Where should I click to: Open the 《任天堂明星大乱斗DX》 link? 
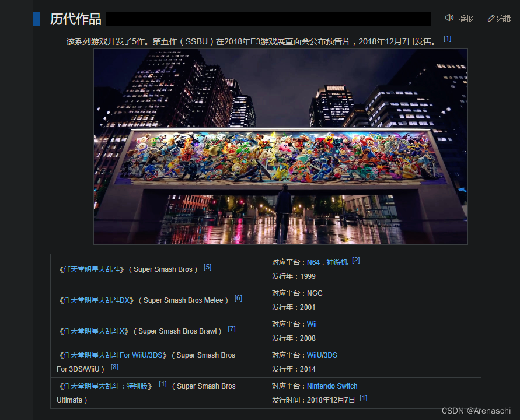coord(96,300)
